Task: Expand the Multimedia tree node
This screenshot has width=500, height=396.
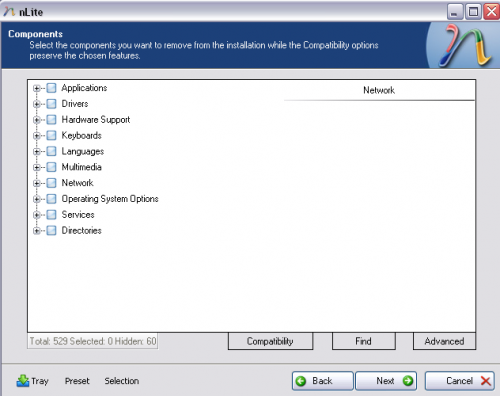Action: pyautogui.click(x=36, y=167)
